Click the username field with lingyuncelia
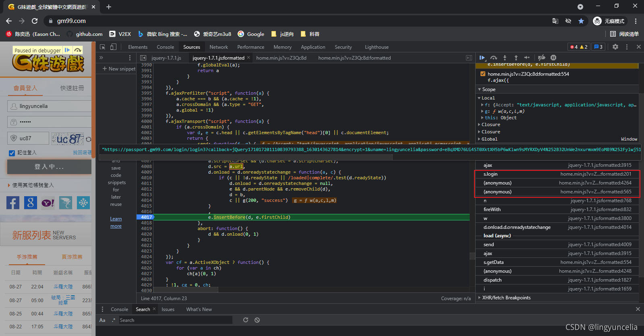The height and width of the screenshot is (336, 644). coord(50,106)
